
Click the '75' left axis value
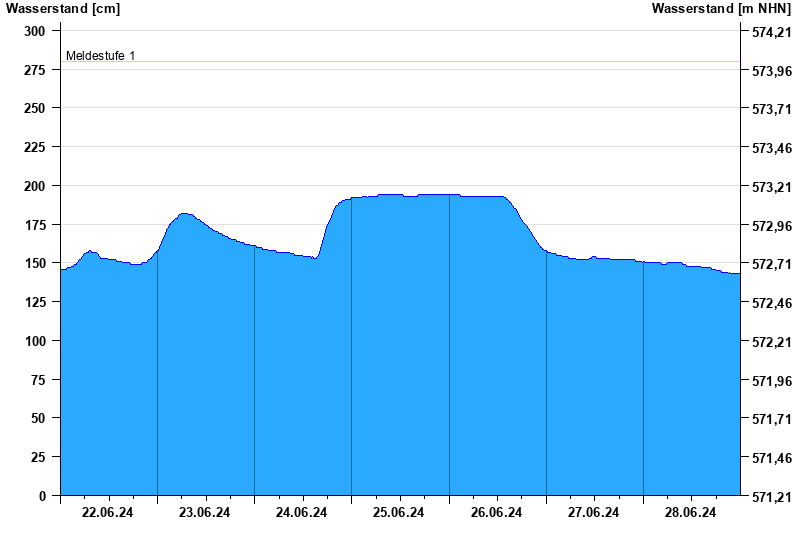pos(38,380)
